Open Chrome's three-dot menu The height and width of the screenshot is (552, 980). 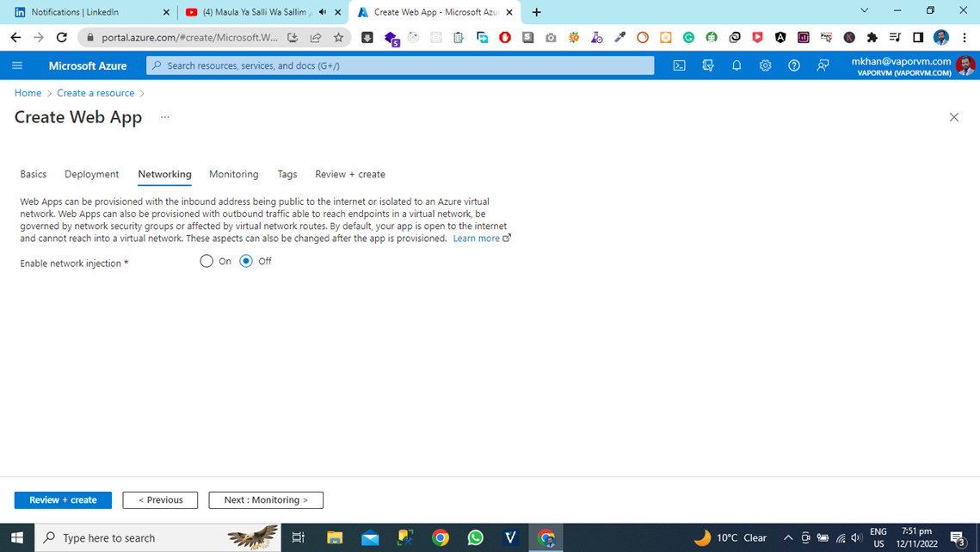(964, 37)
